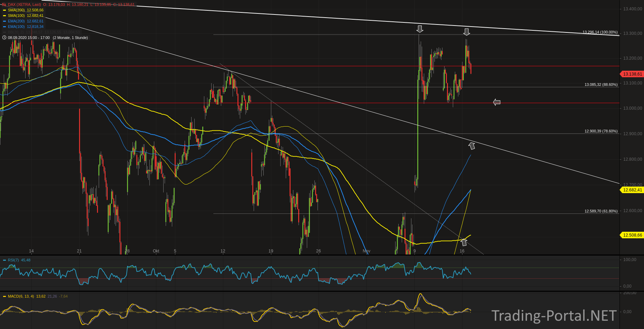The width and height of the screenshot is (644, 329).
Task: Click the date range 08.09.2020 15:00 - 17:00
Action: tap(29, 38)
